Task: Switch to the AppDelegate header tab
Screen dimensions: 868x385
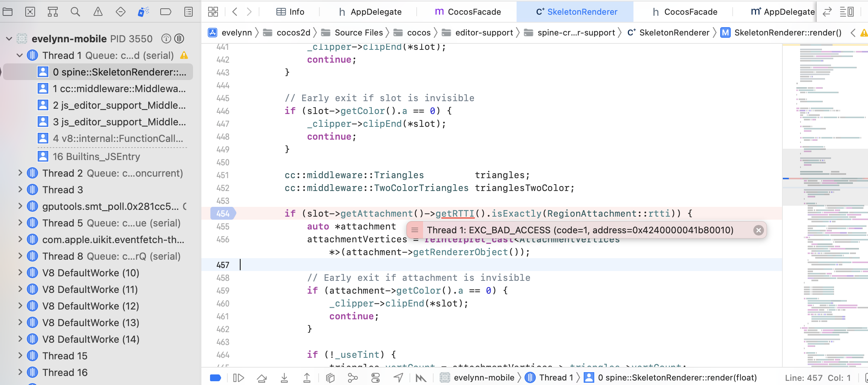Action: pos(370,12)
